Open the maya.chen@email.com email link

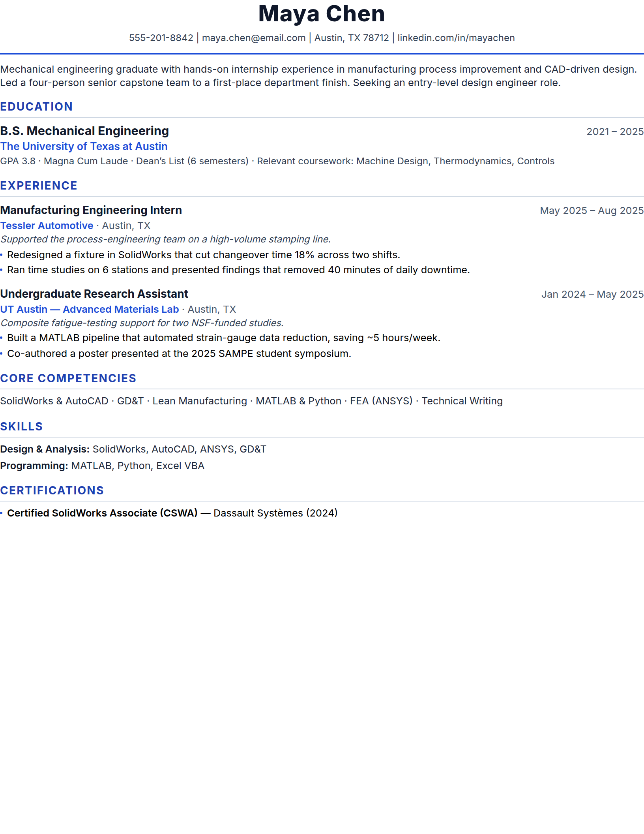pyautogui.click(x=254, y=38)
